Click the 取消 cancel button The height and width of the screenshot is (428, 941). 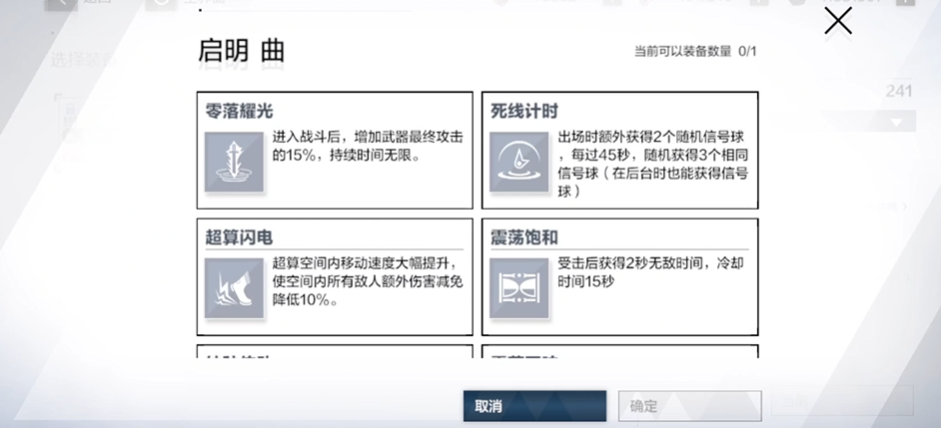[534, 406]
